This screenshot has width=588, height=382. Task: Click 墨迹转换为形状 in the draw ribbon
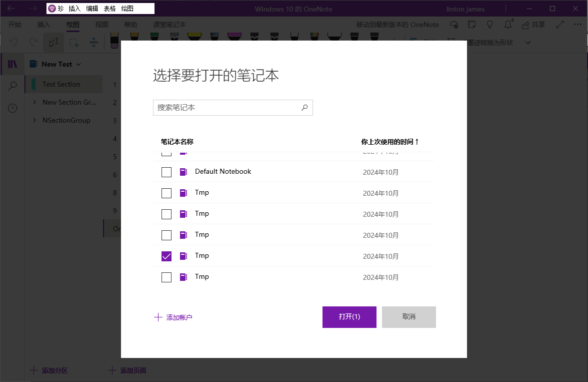(489, 43)
